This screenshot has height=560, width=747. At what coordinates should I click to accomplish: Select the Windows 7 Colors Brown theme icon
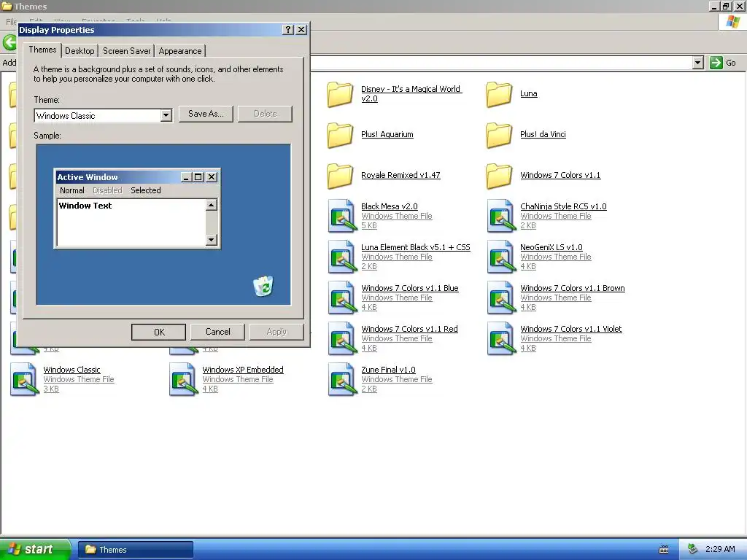coord(501,297)
